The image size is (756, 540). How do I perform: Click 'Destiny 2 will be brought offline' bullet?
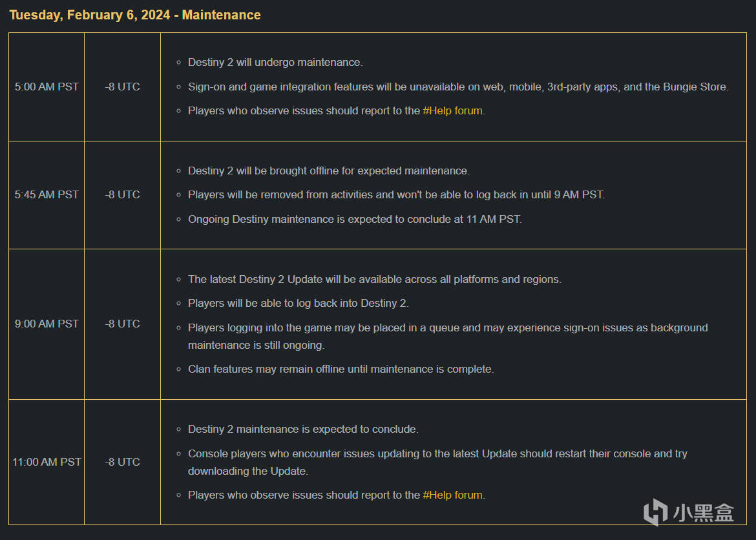coord(329,171)
